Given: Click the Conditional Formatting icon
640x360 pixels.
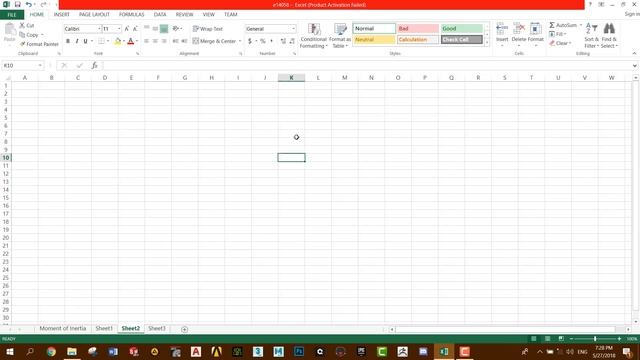Looking at the screenshot, I should point(313,29).
